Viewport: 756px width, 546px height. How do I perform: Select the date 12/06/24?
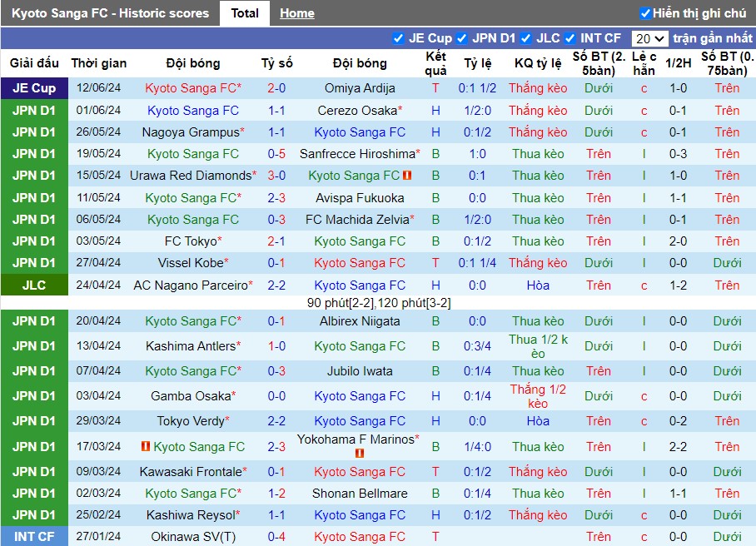click(x=98, y=87)
